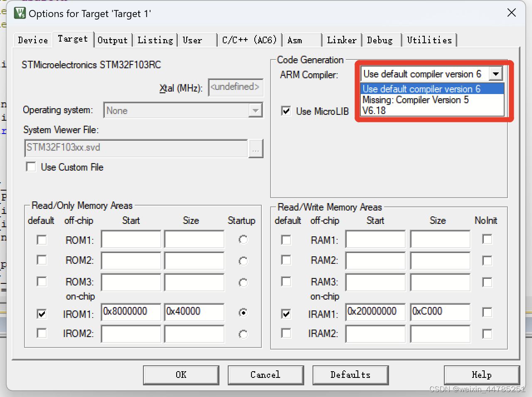Toggle the Use MicroLIB checkbox

286,111
